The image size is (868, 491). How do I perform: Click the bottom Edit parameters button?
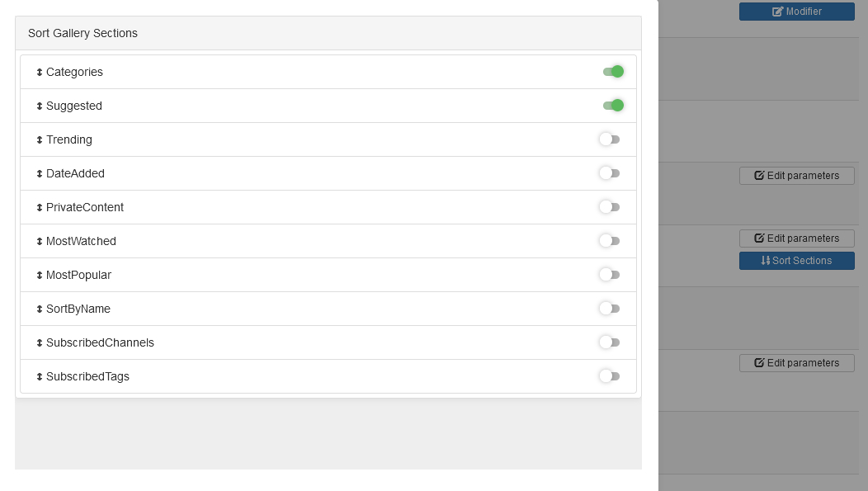click(796, 363)
